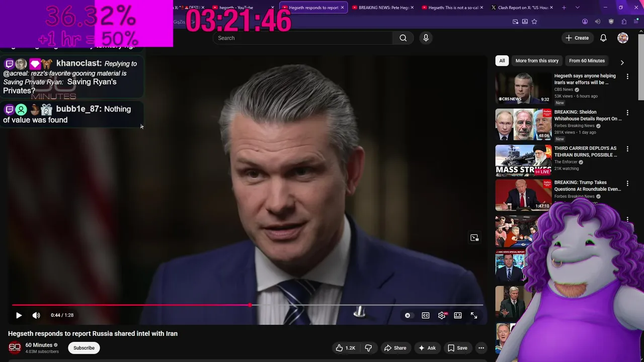Open MASS STRIKES live stream thumbnail
644x362 pixels.
[523, 160]
